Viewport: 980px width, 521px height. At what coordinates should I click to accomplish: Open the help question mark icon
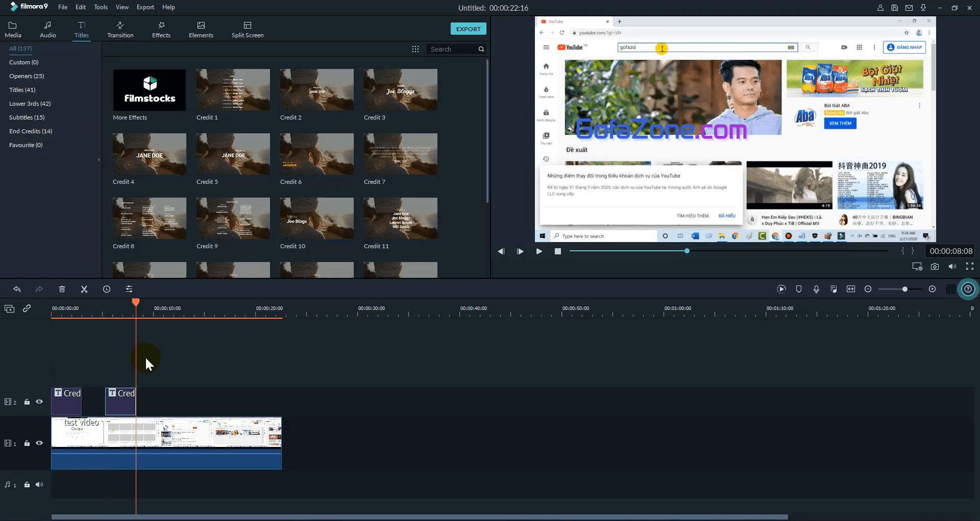click(x=968, y=289)
